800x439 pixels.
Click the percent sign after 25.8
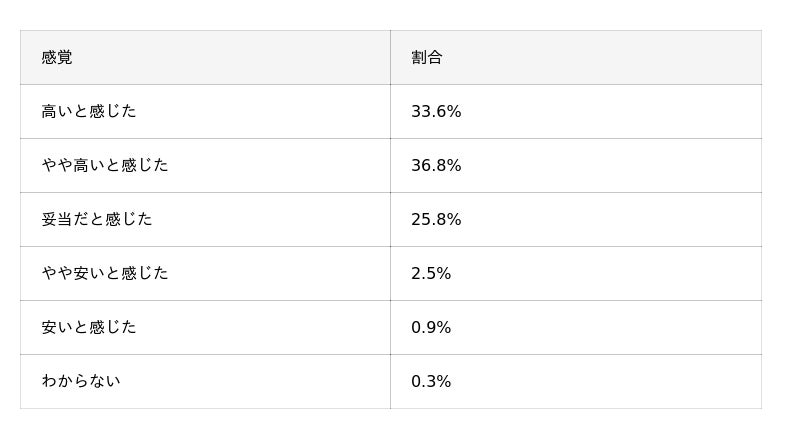(455, 219)
